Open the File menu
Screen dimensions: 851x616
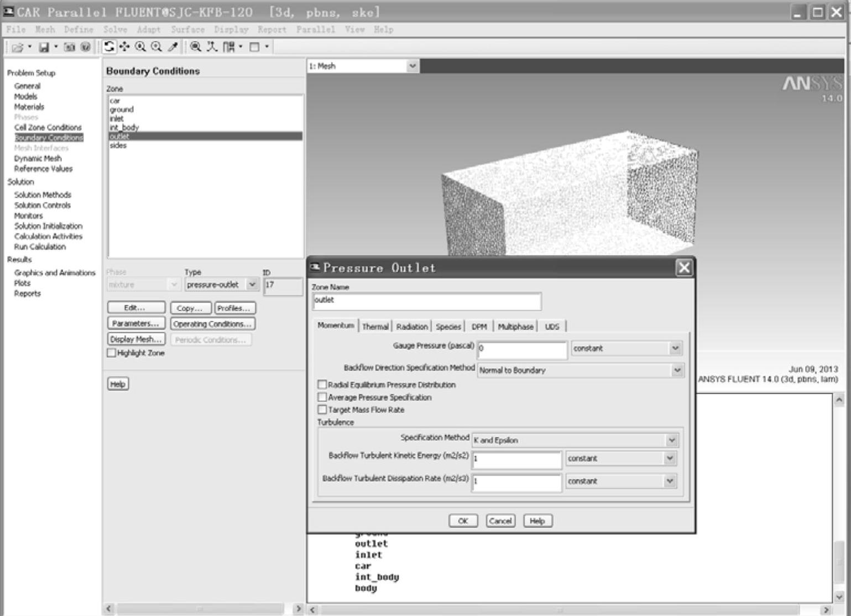pos(16,29)
